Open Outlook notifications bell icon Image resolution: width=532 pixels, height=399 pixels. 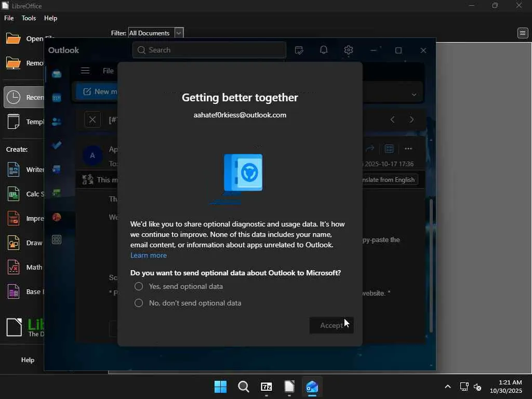pyautogui.click(x=324, y=50)
